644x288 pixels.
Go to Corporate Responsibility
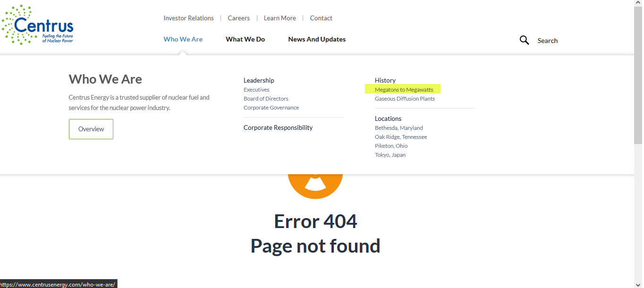tap(278, 127)
